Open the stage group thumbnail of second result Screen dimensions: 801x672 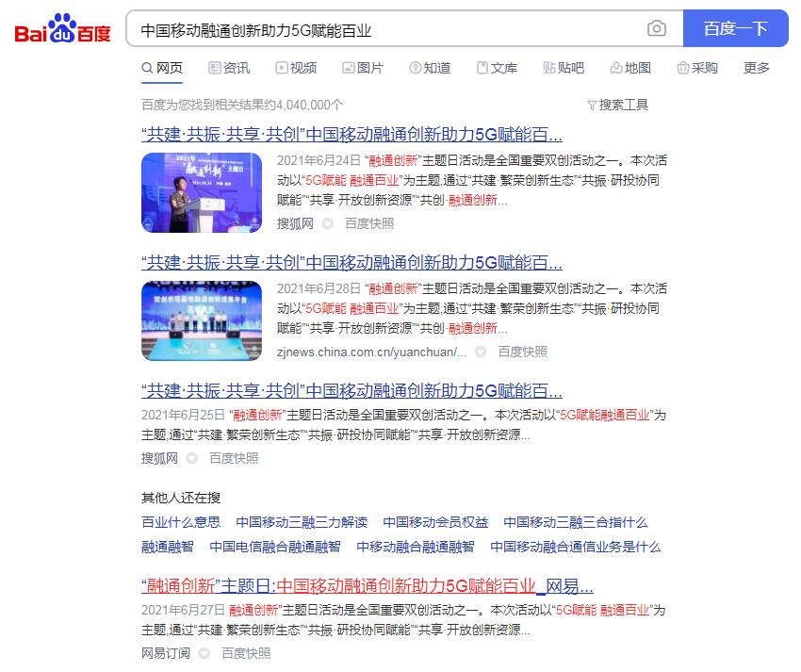[202, 321]
